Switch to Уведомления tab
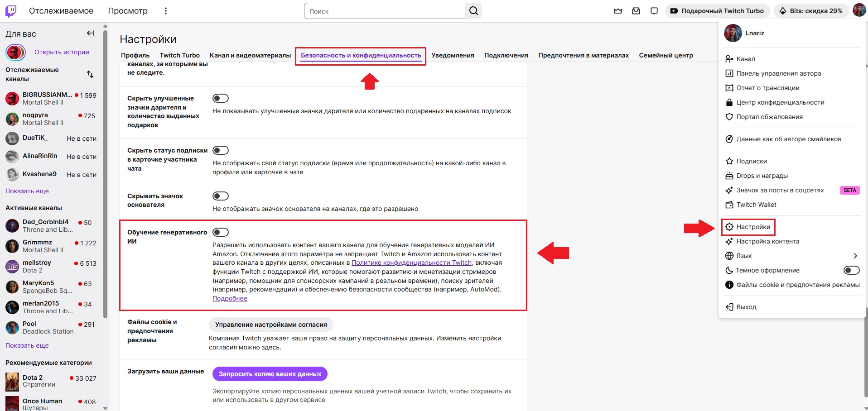The width and height of the screenshot is (868, 411). coord(453,55)
